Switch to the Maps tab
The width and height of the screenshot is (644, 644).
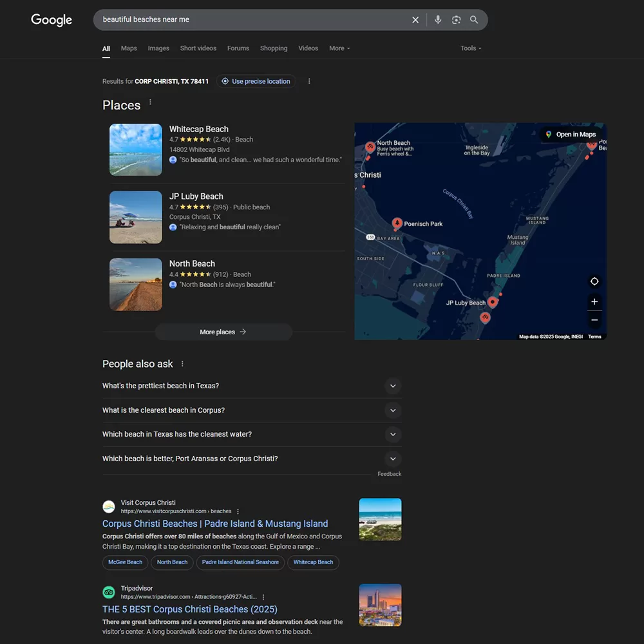click(129, 48)
